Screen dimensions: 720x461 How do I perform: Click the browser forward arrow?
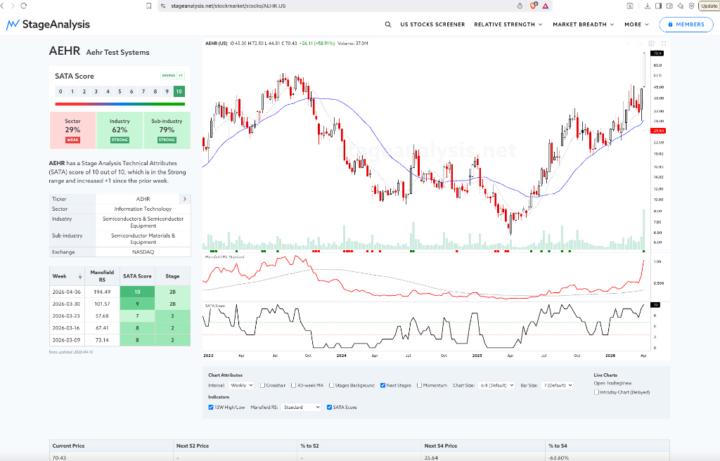tap(12, 6)
